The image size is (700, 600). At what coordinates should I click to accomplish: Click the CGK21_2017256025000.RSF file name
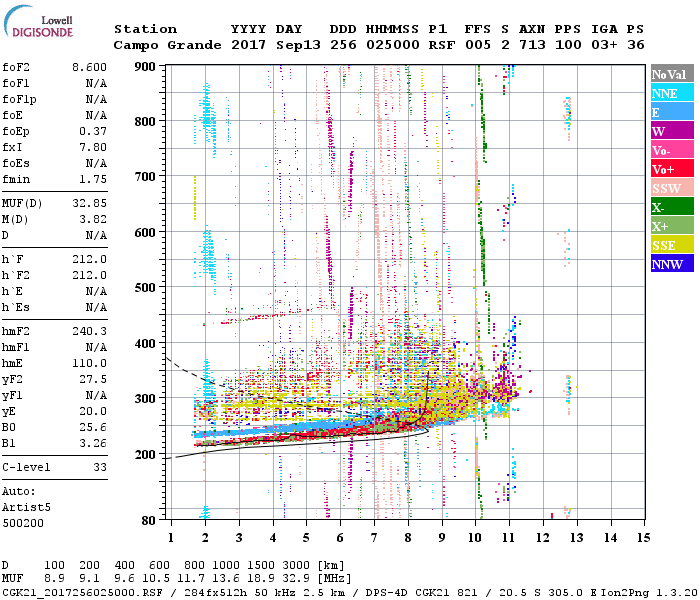82,593
